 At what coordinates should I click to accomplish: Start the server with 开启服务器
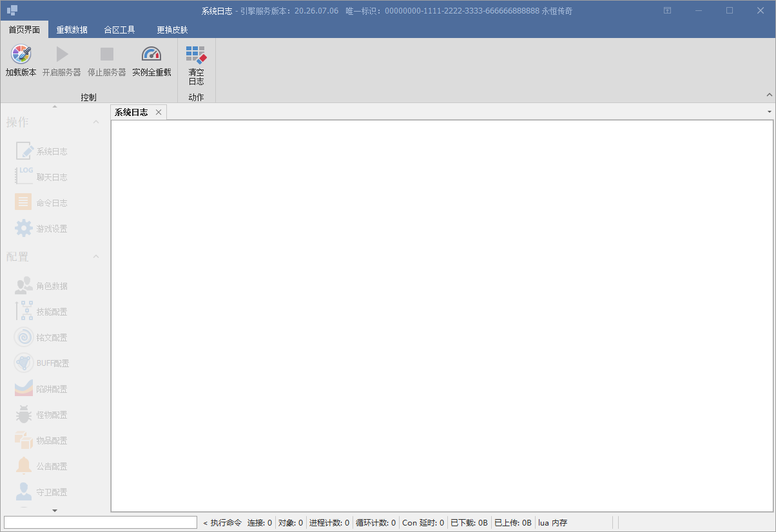[62, 62]
